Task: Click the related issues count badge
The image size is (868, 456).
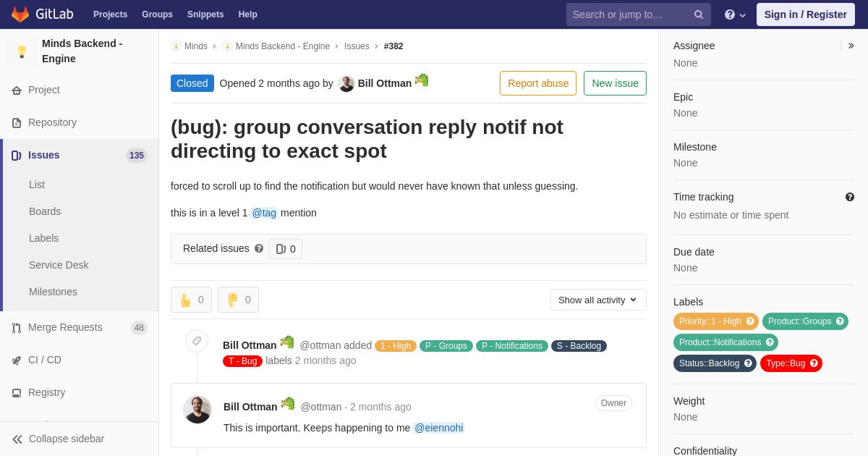Action: [x=286, y=249]
